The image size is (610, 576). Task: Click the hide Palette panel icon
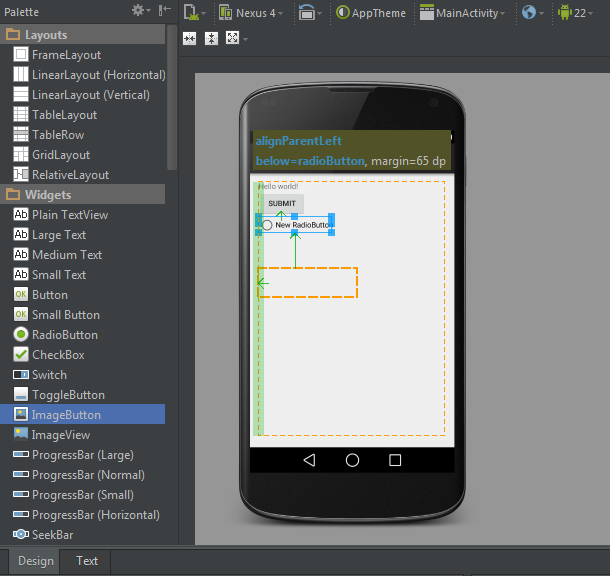[164, 11]
